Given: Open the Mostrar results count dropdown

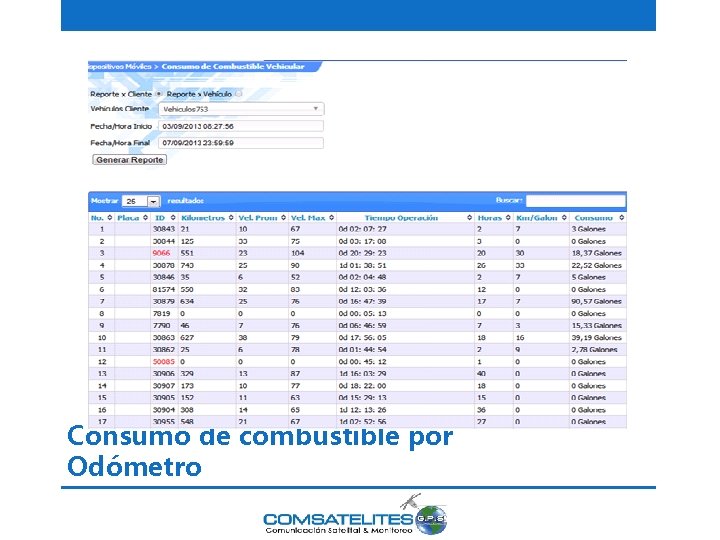Looking at the screenshot, I should point(141,201).
